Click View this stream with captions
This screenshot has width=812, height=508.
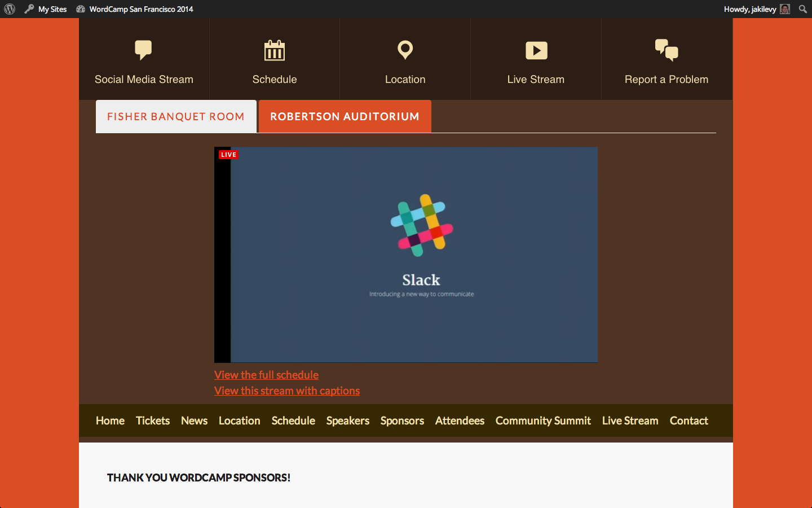286,391
